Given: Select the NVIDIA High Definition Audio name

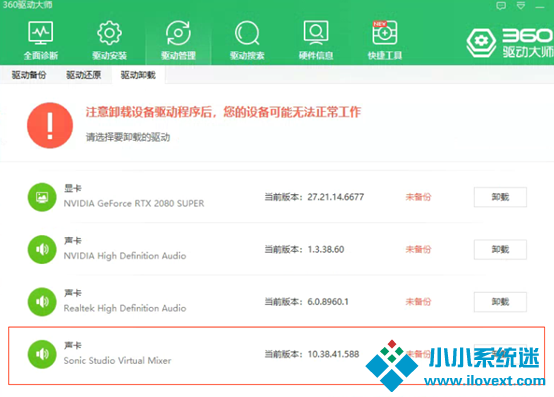Looking at the screenshot, I should (x=125, y=256).
